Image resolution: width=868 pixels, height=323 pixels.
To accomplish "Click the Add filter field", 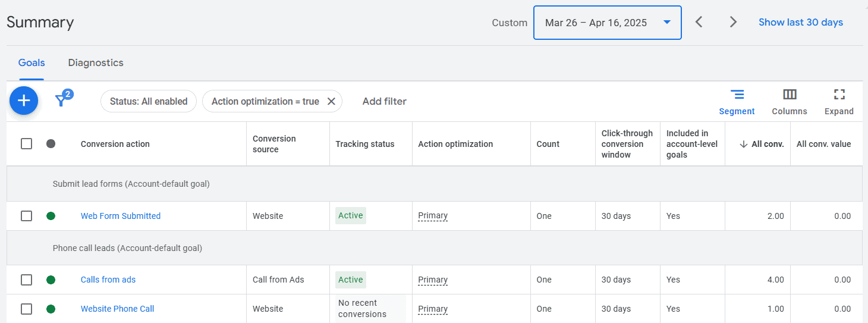I will tap(384, 101).
